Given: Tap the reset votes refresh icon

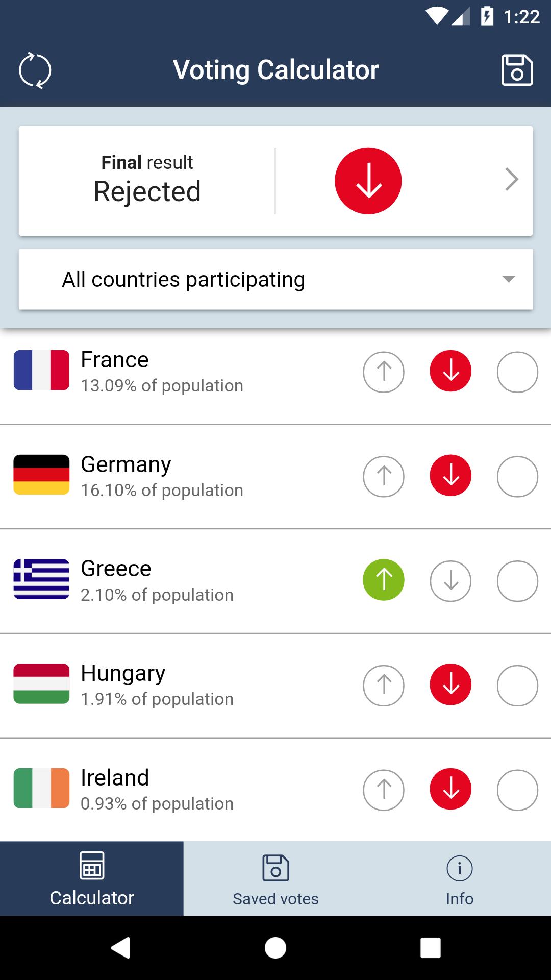Looking at the screenshot, I should pos(35,70).
